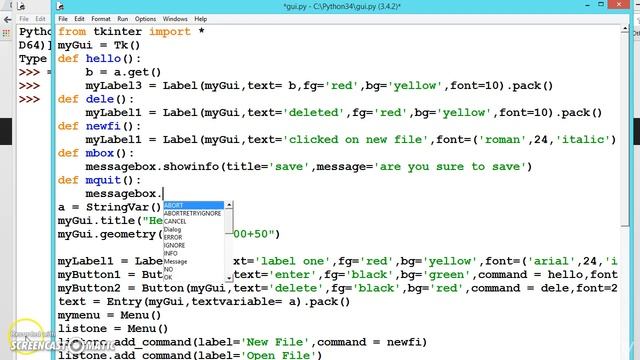
Task: Close the gui.py editor window
Action: point(619,4)
